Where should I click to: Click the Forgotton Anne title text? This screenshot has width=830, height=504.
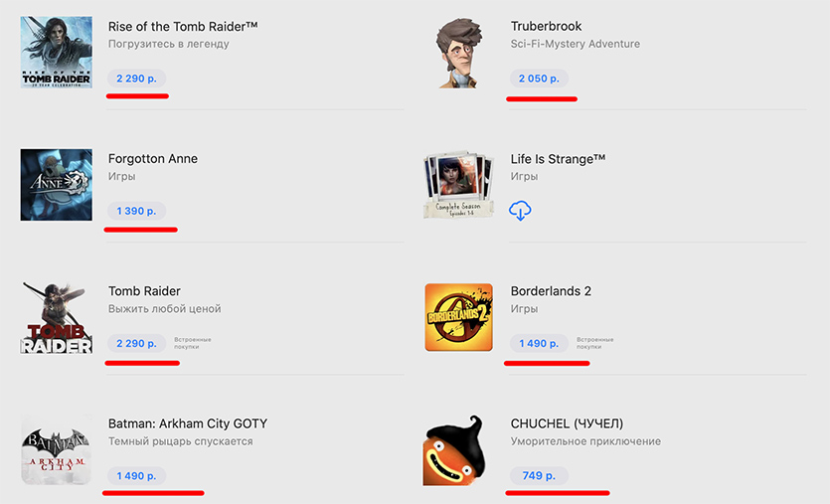[x=152, y=159]
